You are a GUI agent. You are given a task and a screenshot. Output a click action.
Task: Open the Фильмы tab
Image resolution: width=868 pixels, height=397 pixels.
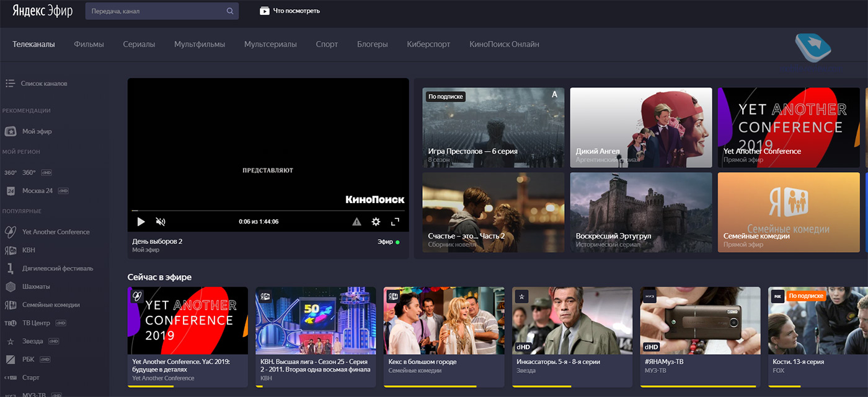(x=89, y=45)
